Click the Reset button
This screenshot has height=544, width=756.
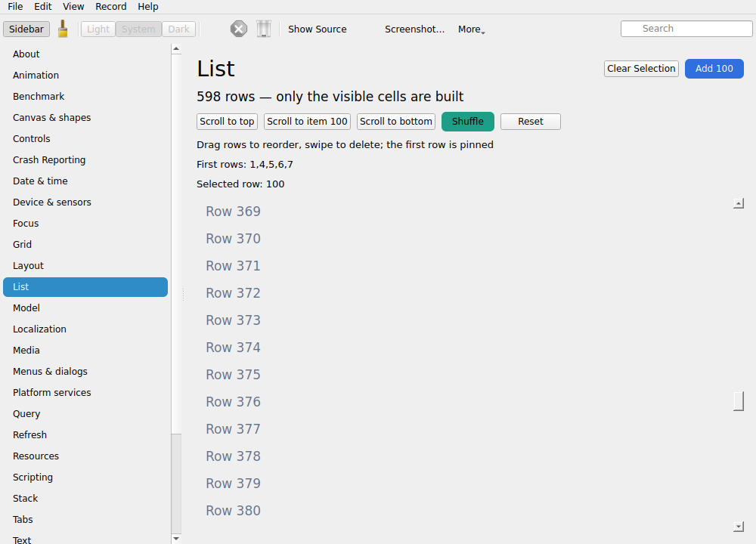click(531, 122)
